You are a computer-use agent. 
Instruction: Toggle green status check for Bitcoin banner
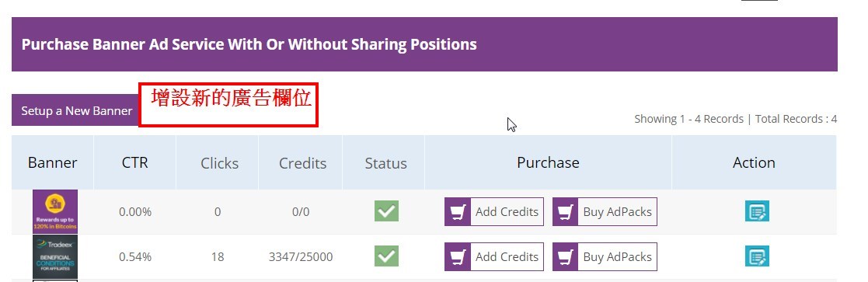[386, 211]
